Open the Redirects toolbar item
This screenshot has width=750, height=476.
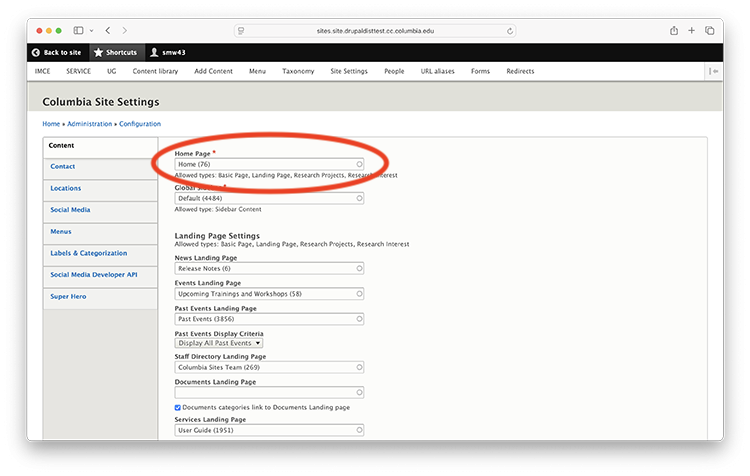(520, 71)
